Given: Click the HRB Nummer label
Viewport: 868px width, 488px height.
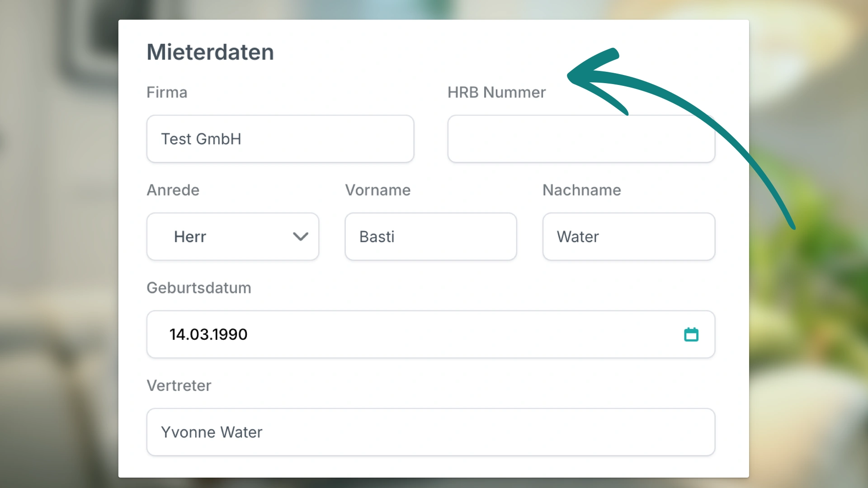Looking at the screenshot, I should [x=496, y=92].
